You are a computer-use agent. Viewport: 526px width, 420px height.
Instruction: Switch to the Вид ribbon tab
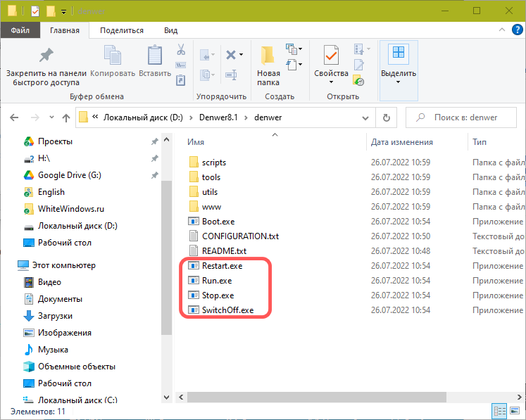point(170,30)
